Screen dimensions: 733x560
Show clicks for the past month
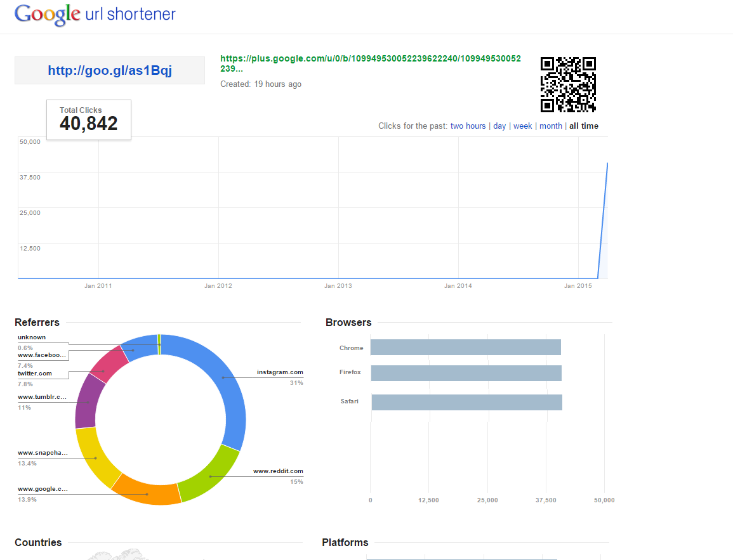pos(551,126)
